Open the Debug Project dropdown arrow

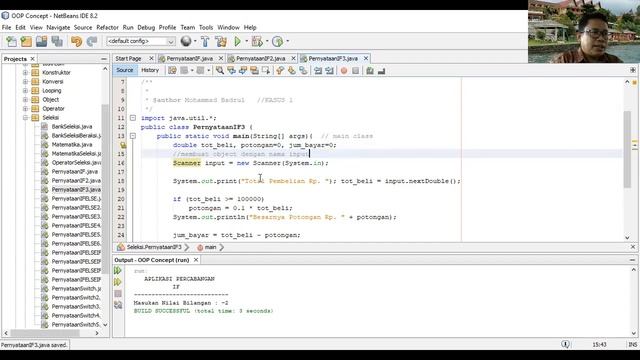click(267, 41)
